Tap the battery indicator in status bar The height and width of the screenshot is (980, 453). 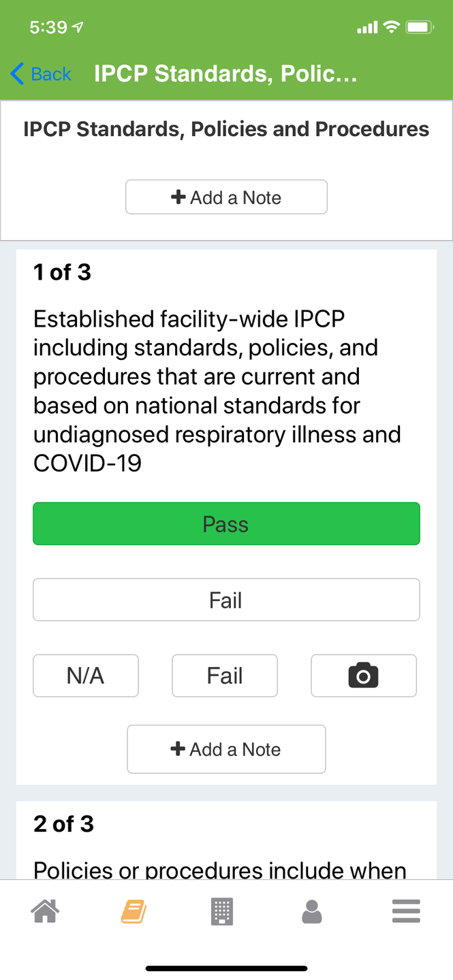coord(420,27)
